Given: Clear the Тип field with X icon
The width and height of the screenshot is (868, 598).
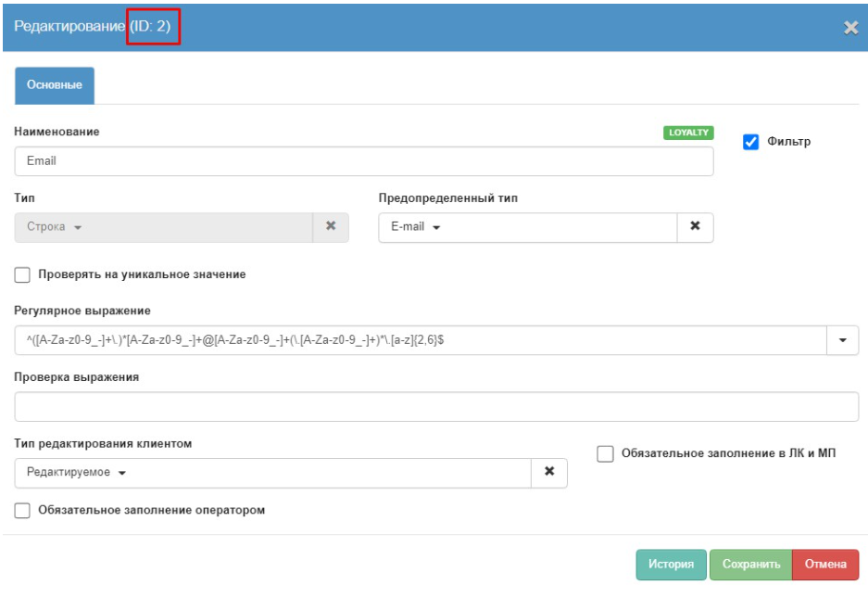Looking at the screenshot, I should 331,227.
